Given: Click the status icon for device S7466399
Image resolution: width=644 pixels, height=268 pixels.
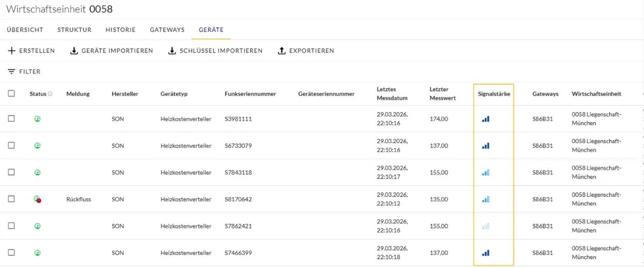Looking at the screenshot, I should (x=38, y=253).
